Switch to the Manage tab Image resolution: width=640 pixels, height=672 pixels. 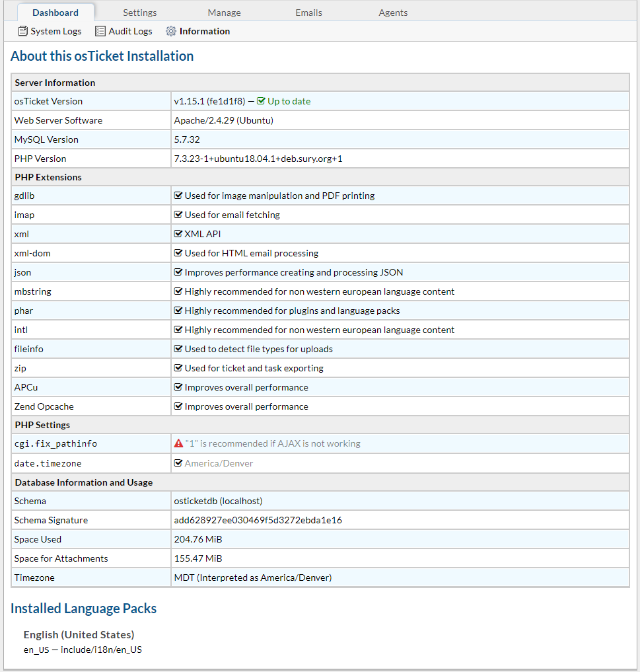click(x=224, y=13)
